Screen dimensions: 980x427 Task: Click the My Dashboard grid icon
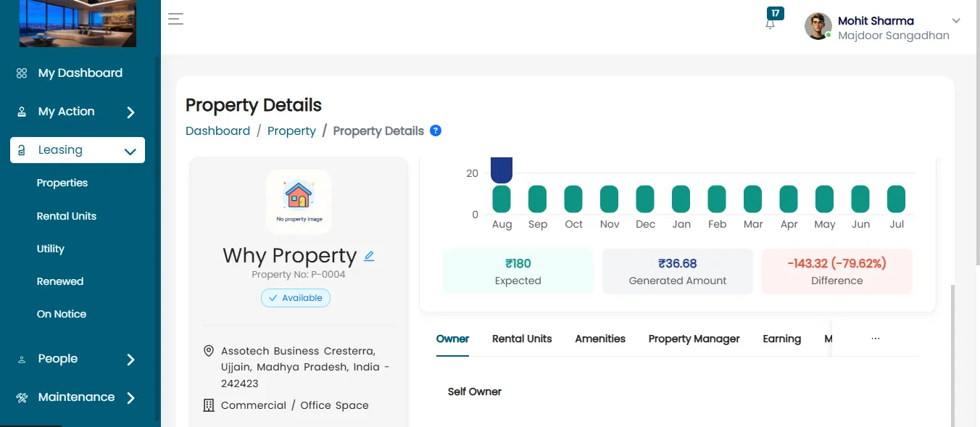(22, 73)
